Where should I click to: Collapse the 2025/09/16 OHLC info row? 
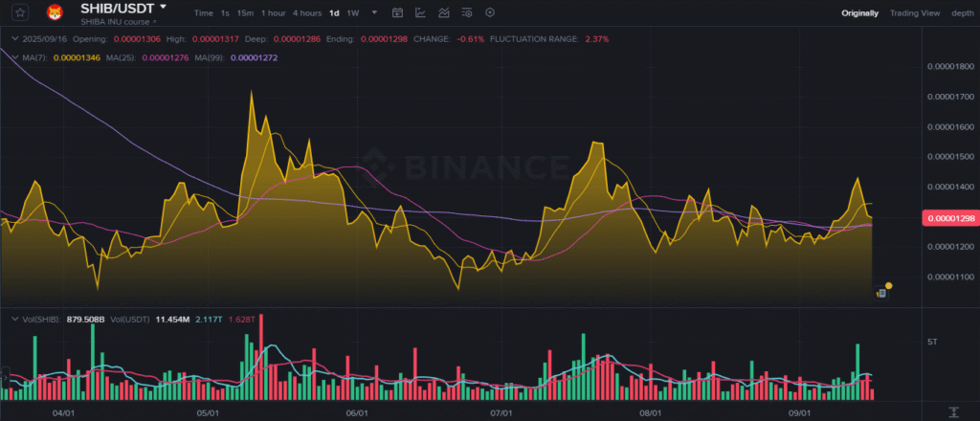[x=13, y=38]
